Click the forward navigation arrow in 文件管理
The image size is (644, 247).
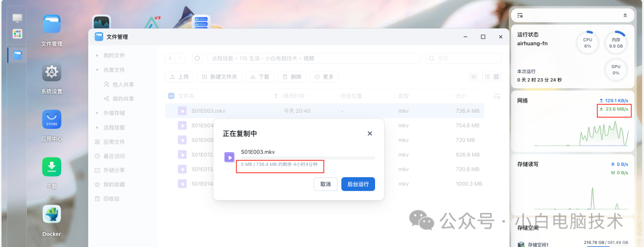[x=181, y=58]
